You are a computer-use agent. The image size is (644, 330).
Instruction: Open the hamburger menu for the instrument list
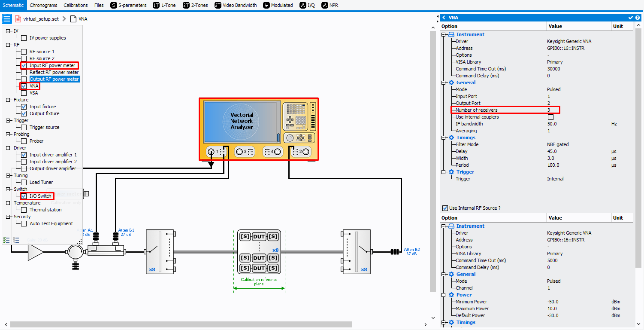click(7, 19)
